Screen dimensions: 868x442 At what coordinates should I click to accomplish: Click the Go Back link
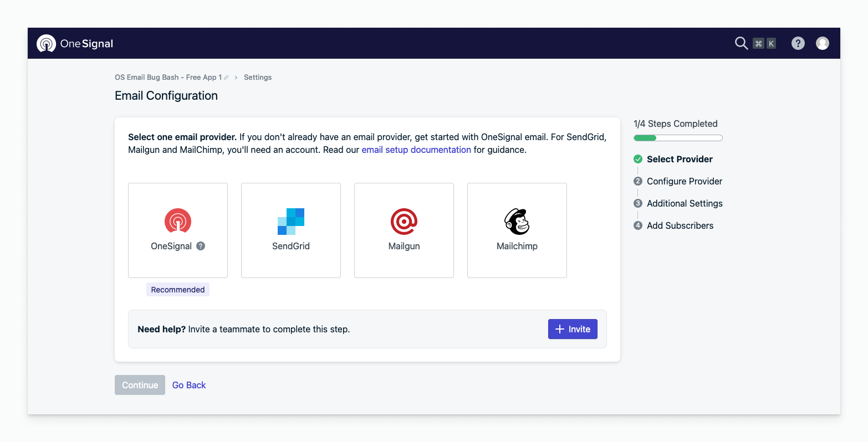(189, 385)
